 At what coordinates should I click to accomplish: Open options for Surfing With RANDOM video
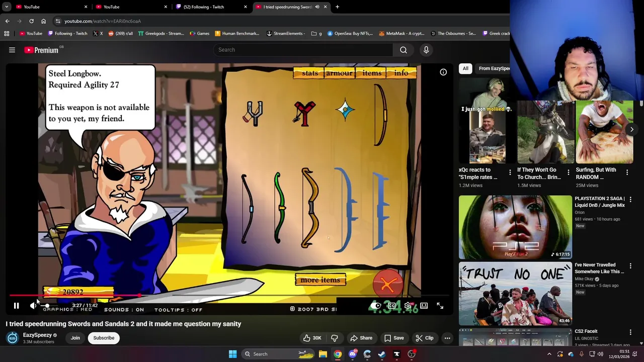[x=627, y=173]
